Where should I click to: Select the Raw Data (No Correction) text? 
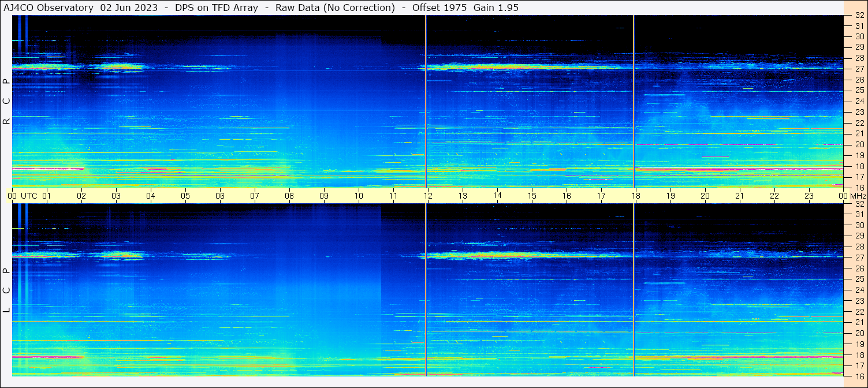[x=335, y=8]
